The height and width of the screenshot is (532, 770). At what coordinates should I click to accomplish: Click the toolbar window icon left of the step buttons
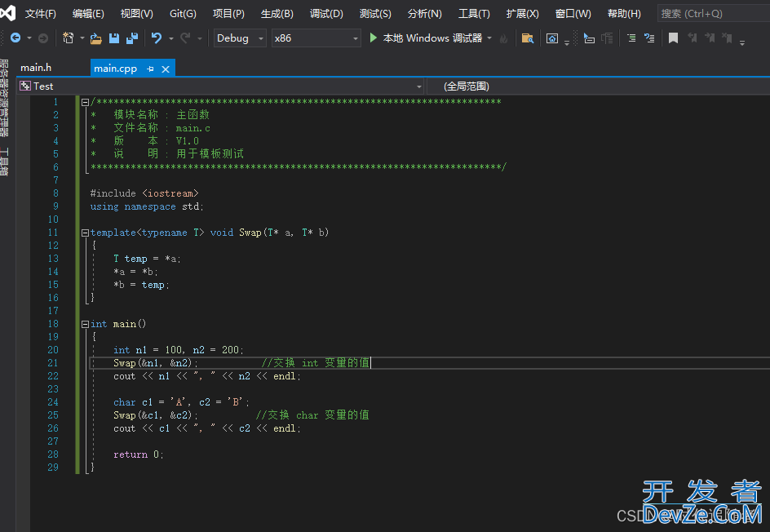552,38
